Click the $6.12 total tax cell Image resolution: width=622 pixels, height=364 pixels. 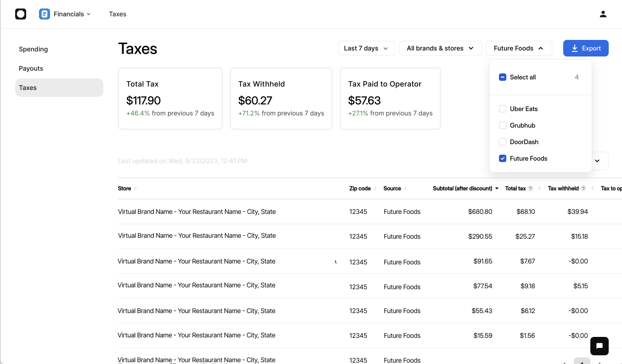528,311
